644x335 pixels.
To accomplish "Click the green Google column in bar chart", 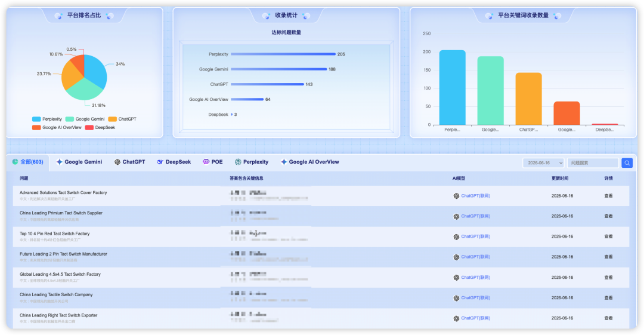I will [490, 91].
